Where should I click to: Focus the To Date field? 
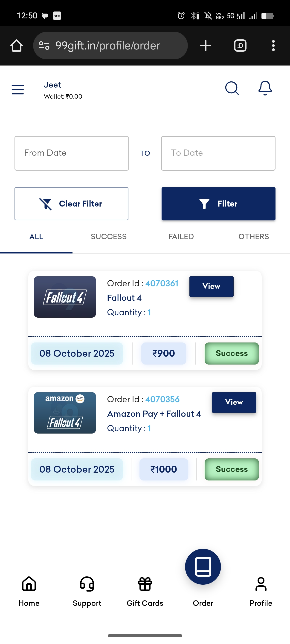tap(218, 153)
